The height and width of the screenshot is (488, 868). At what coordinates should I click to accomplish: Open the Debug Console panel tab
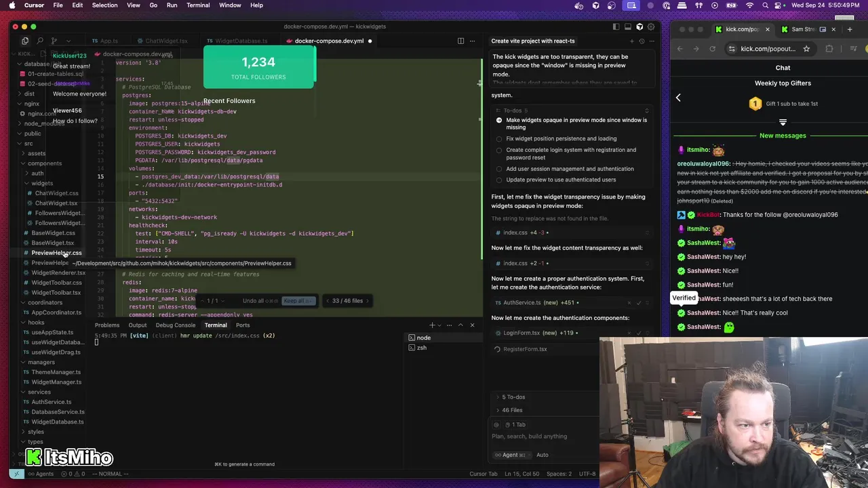point(176,325)
